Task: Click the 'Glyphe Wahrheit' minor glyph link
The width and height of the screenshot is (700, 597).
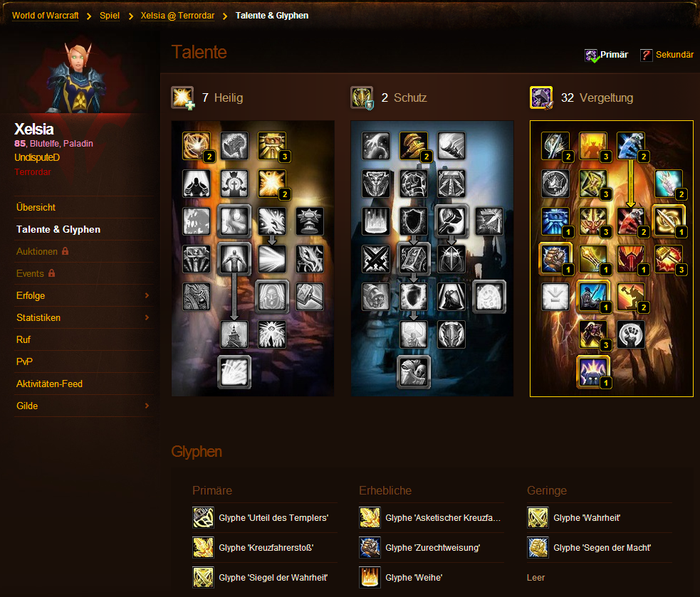Action: tap(586, 518)
